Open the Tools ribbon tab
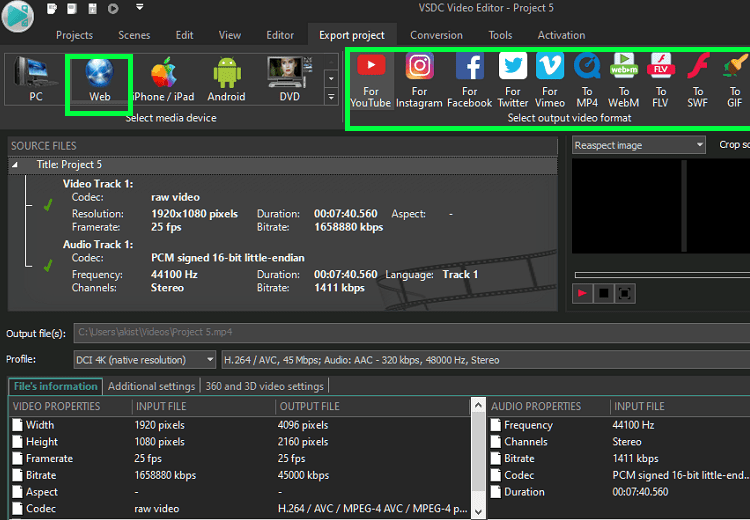Image resolution: width=750 pixels, height=520 pixels. coord(500,35)
